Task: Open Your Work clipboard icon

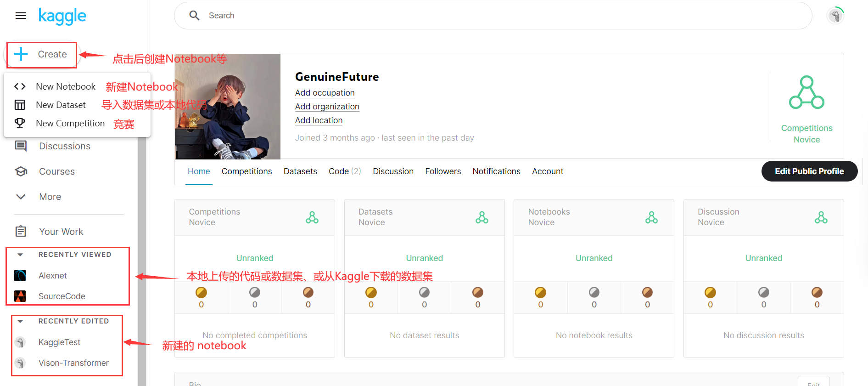Action: (21, 231)
